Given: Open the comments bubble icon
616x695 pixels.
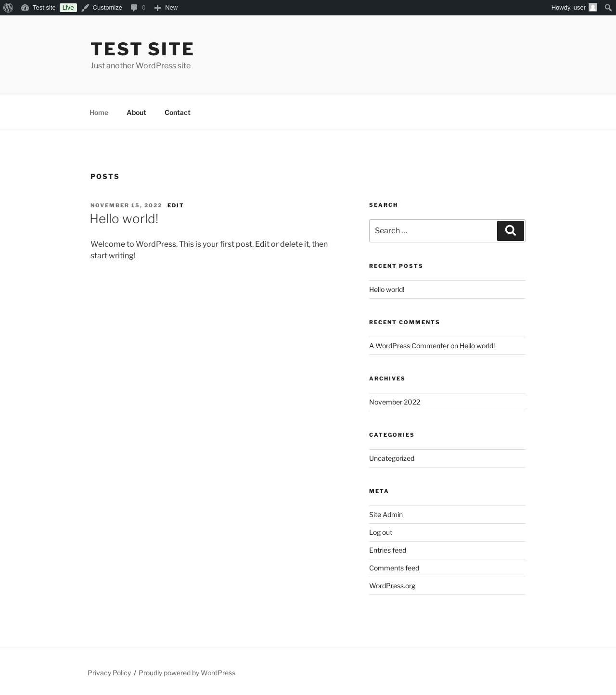Looking at the screenshot, I should [x=134, y=8].
